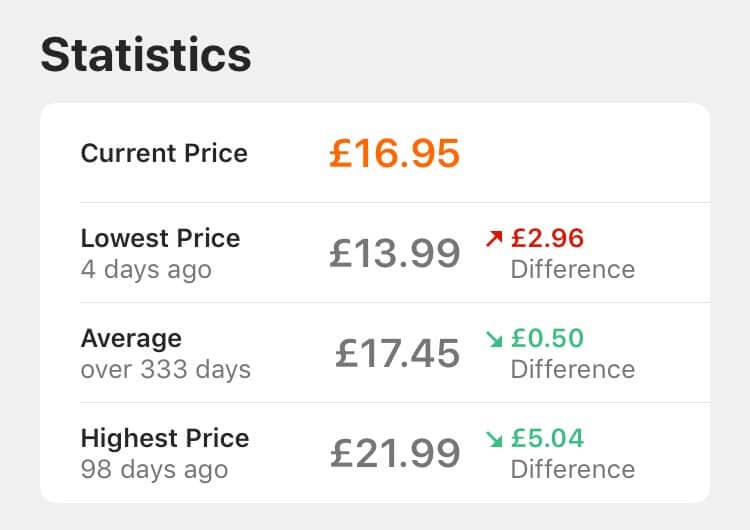Click the red up arrow beside £2.96
The image size is (750, 530).
(x=494, y=238)
